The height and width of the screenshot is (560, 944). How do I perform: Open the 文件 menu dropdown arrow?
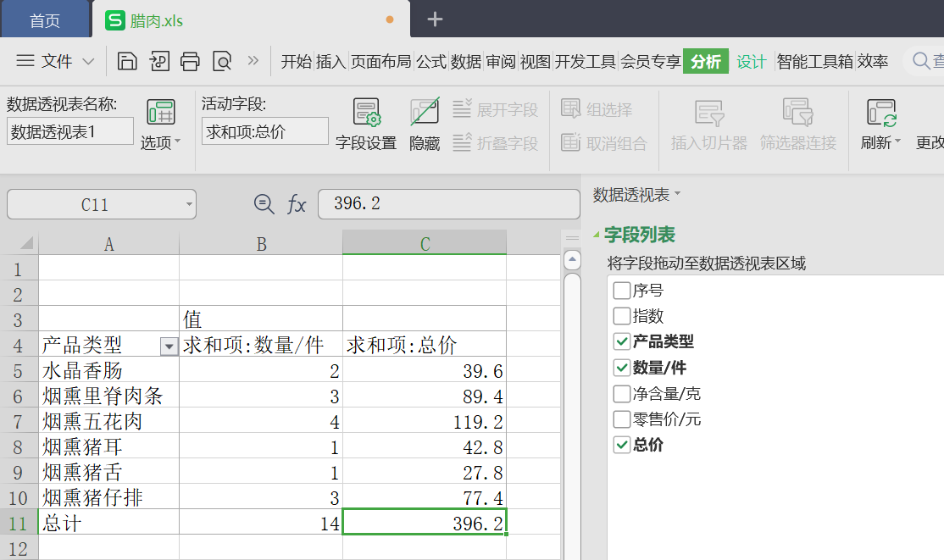tap(88, 61)
